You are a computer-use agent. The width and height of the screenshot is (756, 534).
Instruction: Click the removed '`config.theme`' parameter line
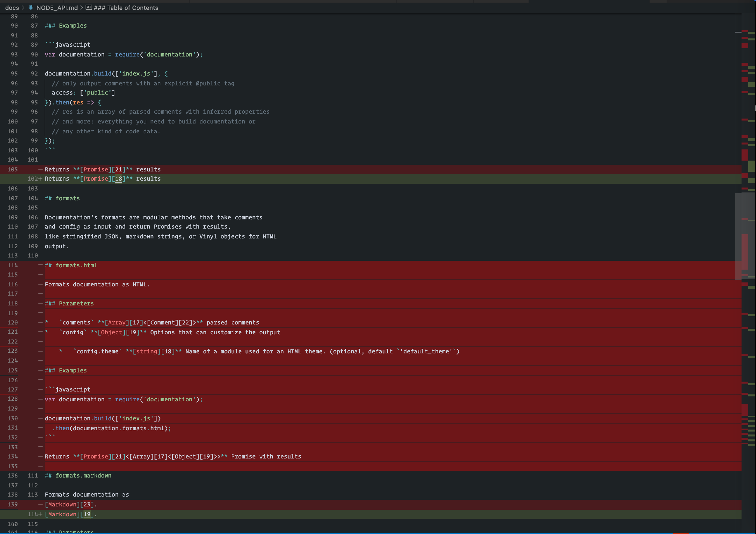click(259, 352)
